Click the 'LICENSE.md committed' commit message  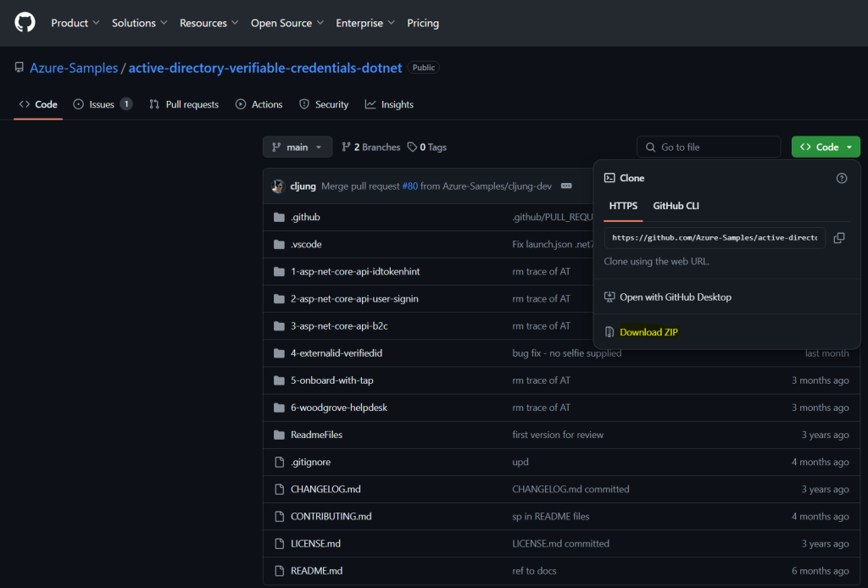tap(561, 544)
